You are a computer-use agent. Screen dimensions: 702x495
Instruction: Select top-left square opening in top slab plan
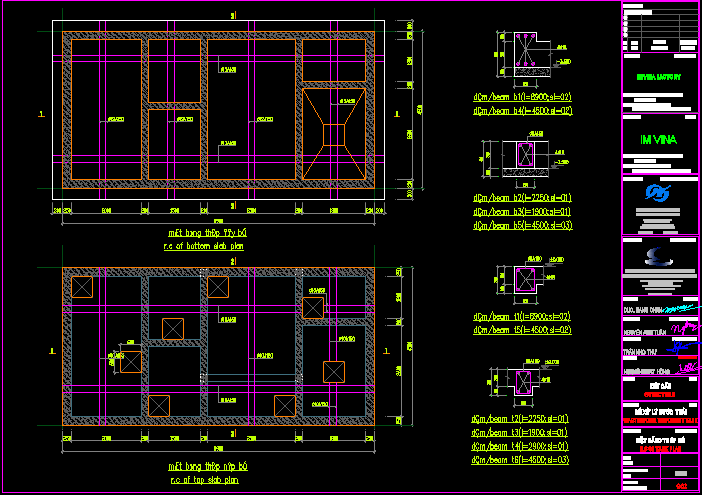pyautogui.click(x=82, y=286)
